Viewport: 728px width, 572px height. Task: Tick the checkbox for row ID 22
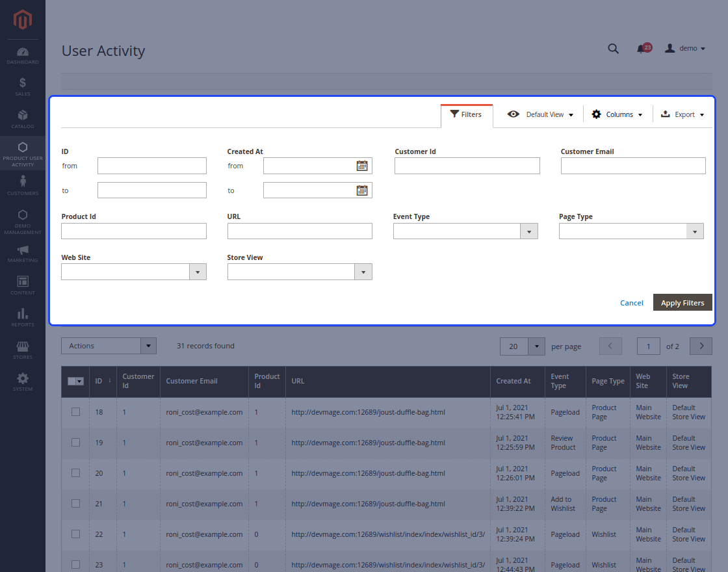pos(75,534)
